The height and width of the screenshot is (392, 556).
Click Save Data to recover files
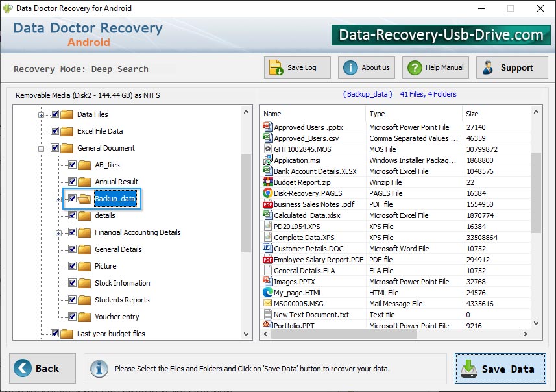tap(500, 368)
